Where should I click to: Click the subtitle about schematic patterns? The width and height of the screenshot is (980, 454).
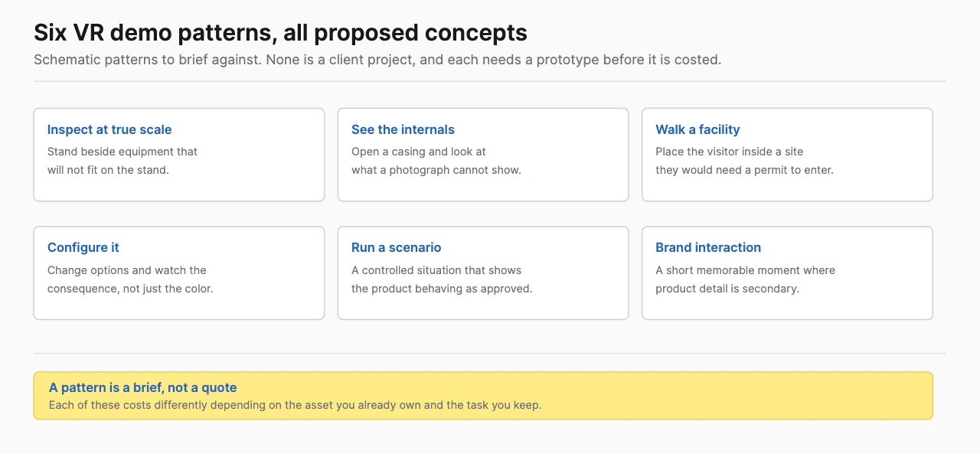[x=377, y=60]
